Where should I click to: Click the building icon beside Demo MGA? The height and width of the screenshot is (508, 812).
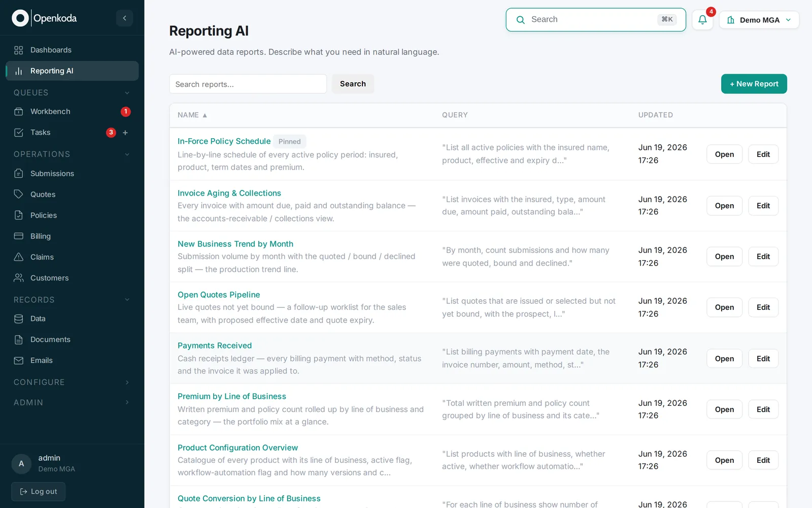coord(731,20)
